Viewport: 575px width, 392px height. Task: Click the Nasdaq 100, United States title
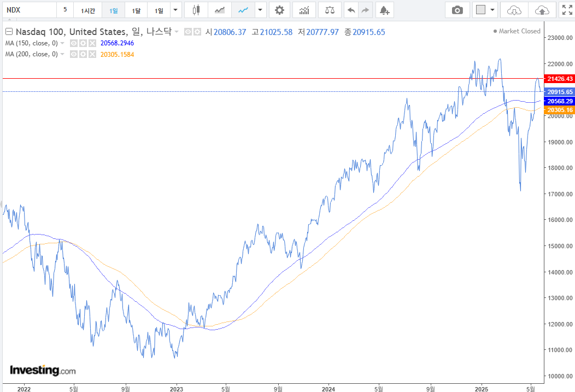[x=72, y=32]
